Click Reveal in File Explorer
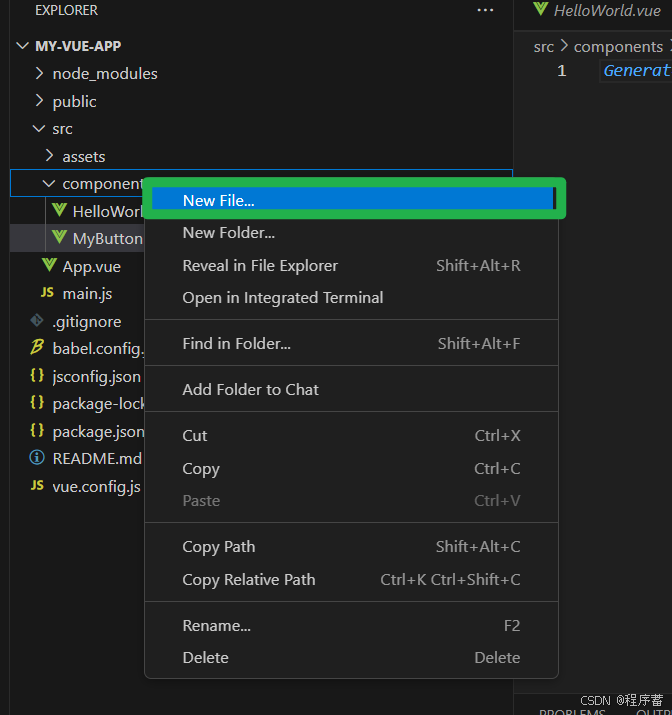Image resolution: width=672 pixels, height=715 pixels. [260, 266]
